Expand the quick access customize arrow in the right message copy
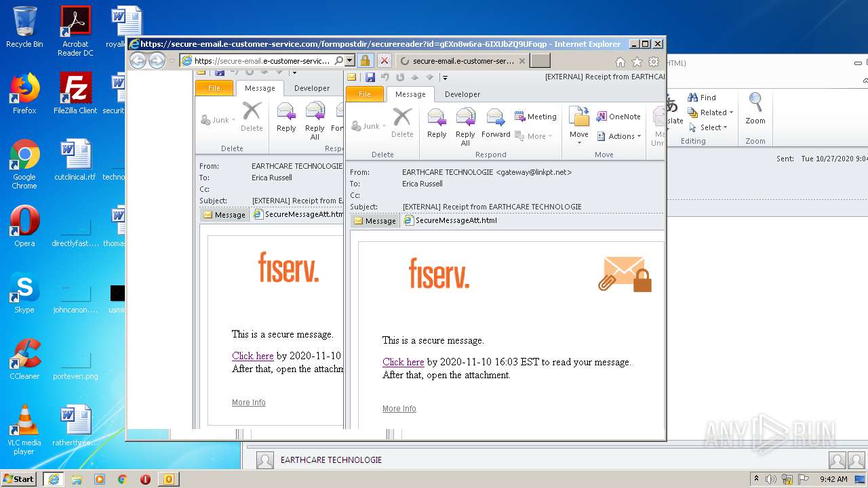This screenshot has width=868, height=488. [x=445, y=78]
